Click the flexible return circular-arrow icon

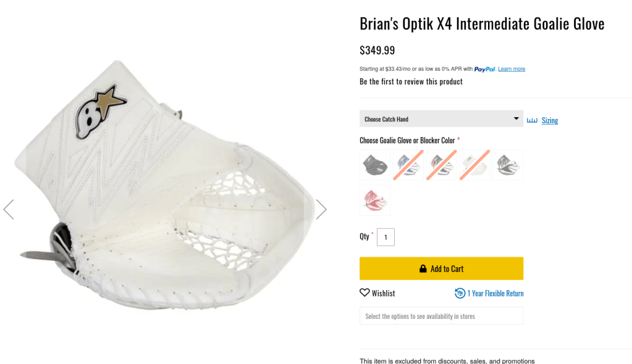(460, 293)
